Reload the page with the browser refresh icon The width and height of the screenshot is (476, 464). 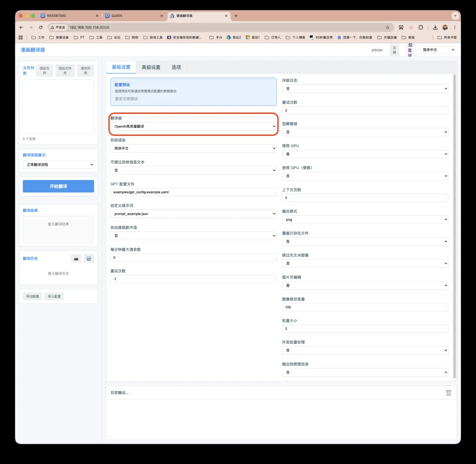[x=41, y=27]
